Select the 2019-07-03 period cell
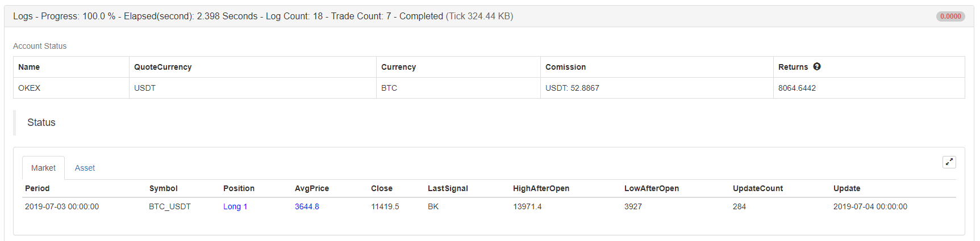Viewport: 980px width, 241px height. click(x=62, y=206)
